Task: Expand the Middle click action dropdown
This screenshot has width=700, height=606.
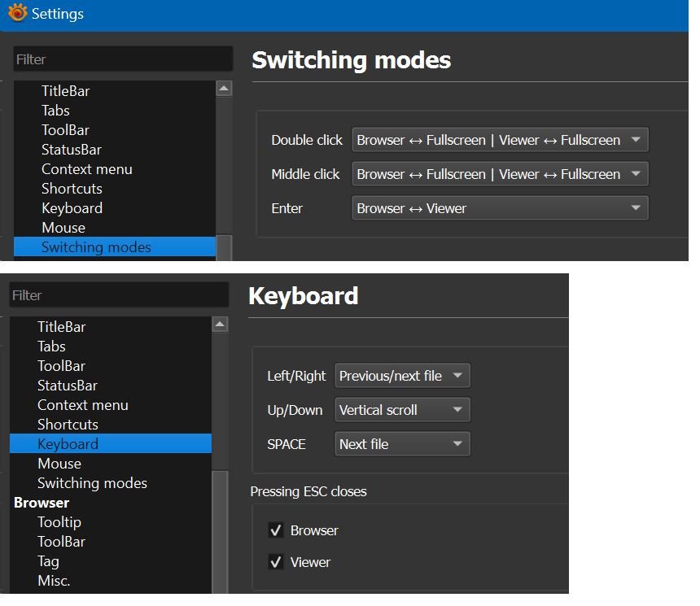Action: (500, 174)
